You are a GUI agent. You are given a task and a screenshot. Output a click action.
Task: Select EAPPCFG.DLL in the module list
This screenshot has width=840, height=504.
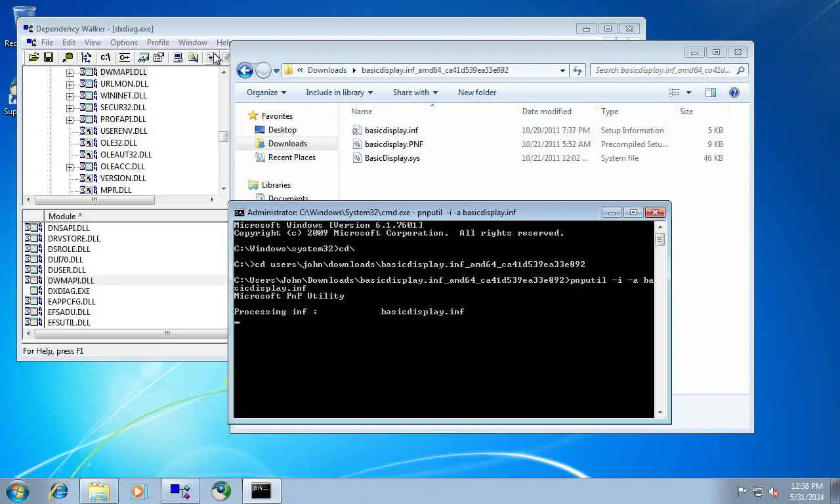(72, 301)
